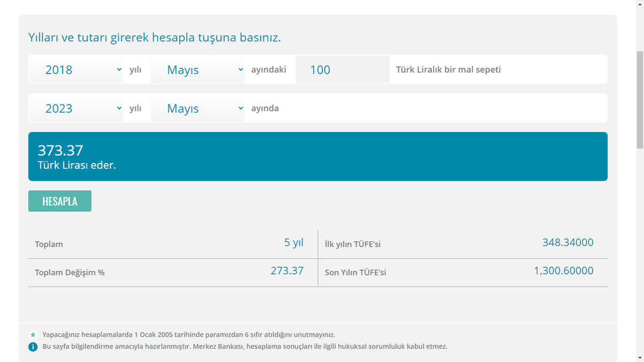This screenshot has width=644, height=362.
Task: Click the '5 yıl' total value
Action: pos(294,242)
